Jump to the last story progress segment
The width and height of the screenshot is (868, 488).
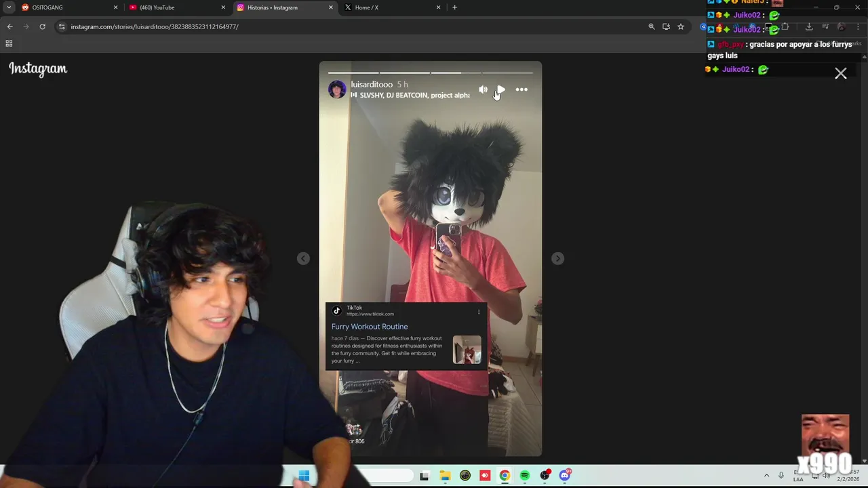tap(507, 73)
